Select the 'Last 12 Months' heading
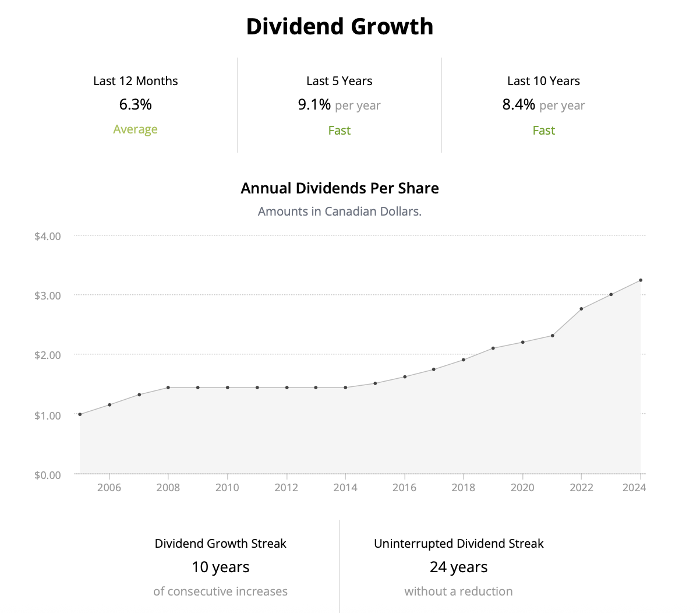Screen dimensions: 700x613 click(x=136, y=81)
